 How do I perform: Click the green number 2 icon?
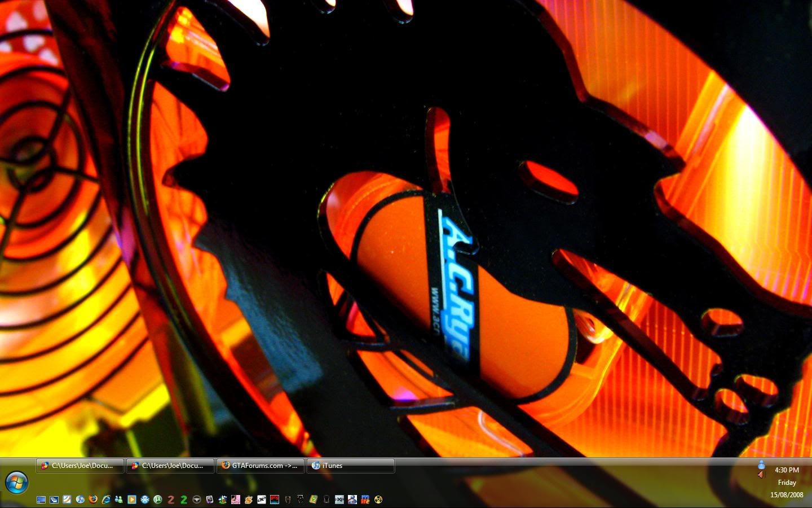pyautogui.click(x=184, y=500)
